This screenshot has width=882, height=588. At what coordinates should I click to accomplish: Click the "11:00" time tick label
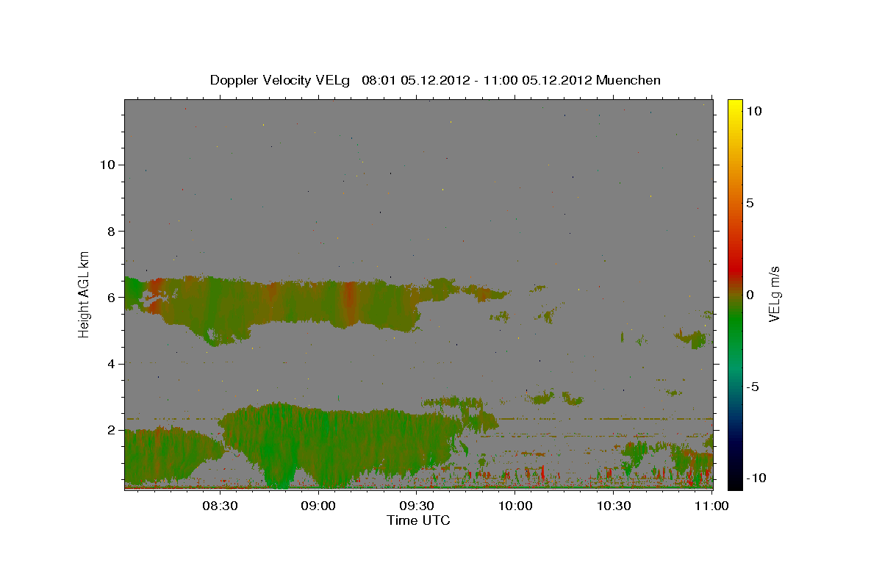[x=711, y=506]
